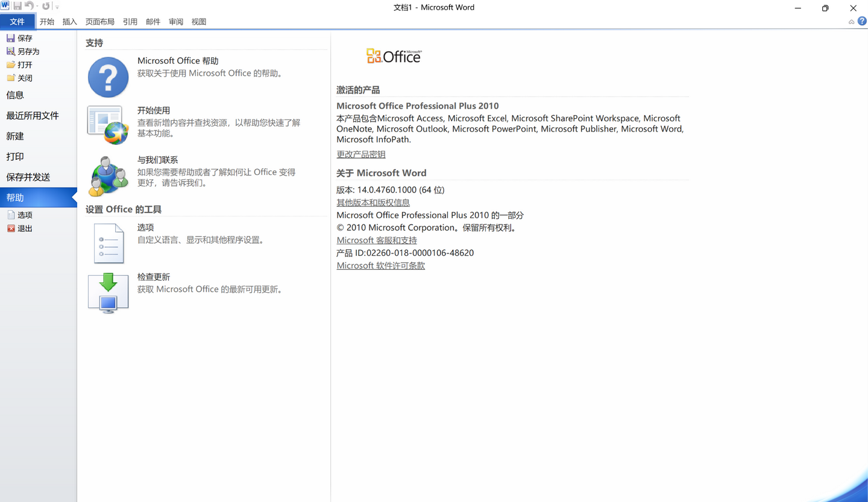Open the Customize Quick Access Toolbar dropdown

[57, 7]
